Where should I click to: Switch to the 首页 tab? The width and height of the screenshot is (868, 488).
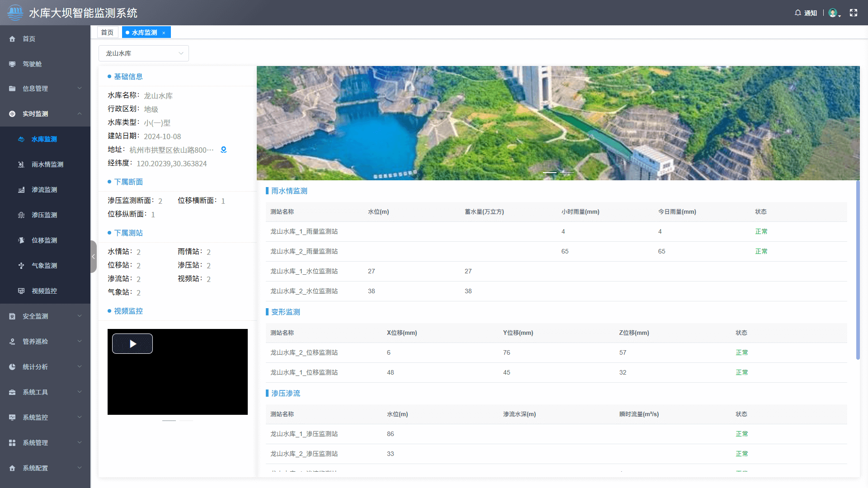[x=107, y=33]
